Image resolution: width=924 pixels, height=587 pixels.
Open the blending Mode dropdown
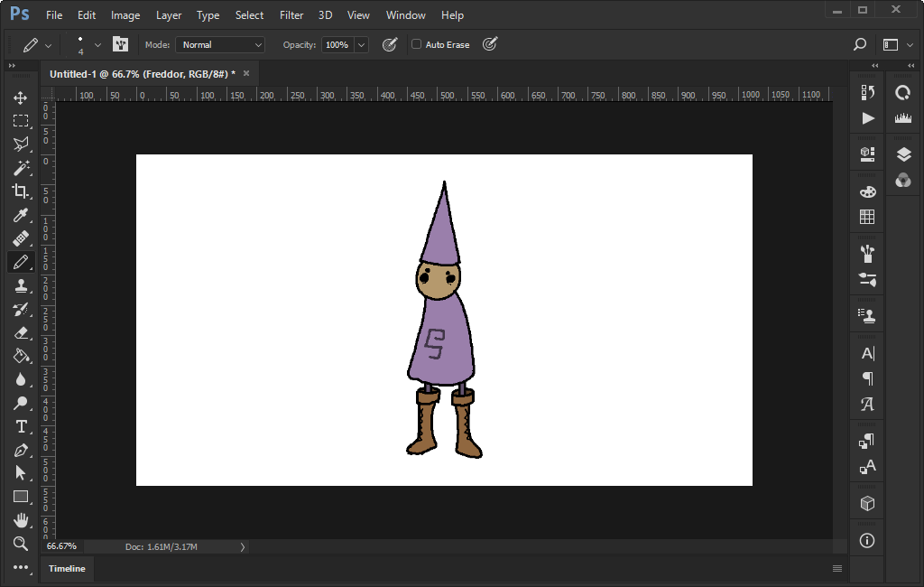220,44
